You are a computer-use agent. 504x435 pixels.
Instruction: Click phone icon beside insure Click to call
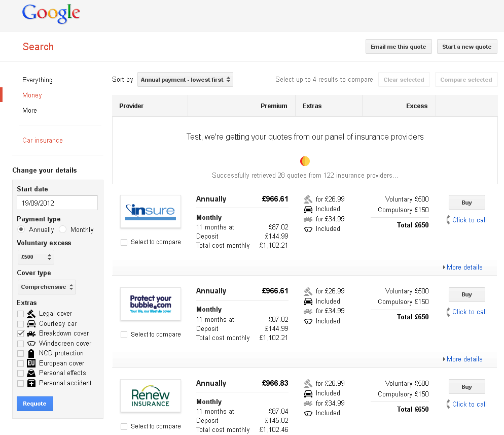point(448,220)
